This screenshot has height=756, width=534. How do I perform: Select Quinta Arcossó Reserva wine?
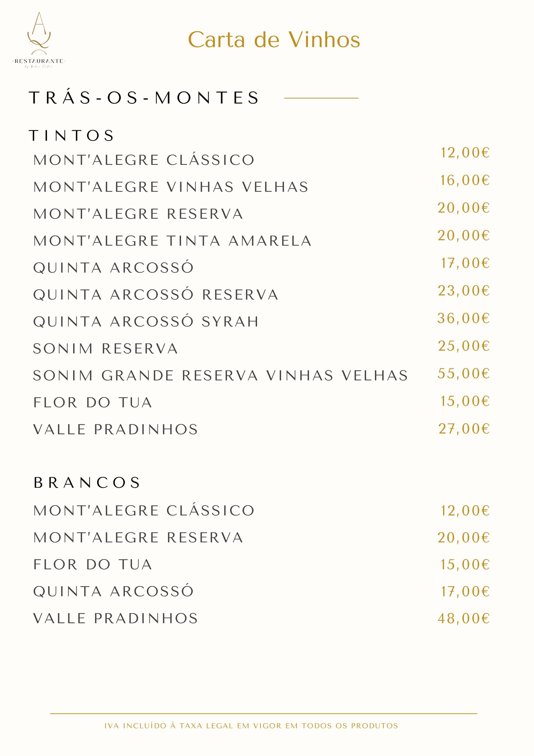pyautogui.click(x=155, y=295)
